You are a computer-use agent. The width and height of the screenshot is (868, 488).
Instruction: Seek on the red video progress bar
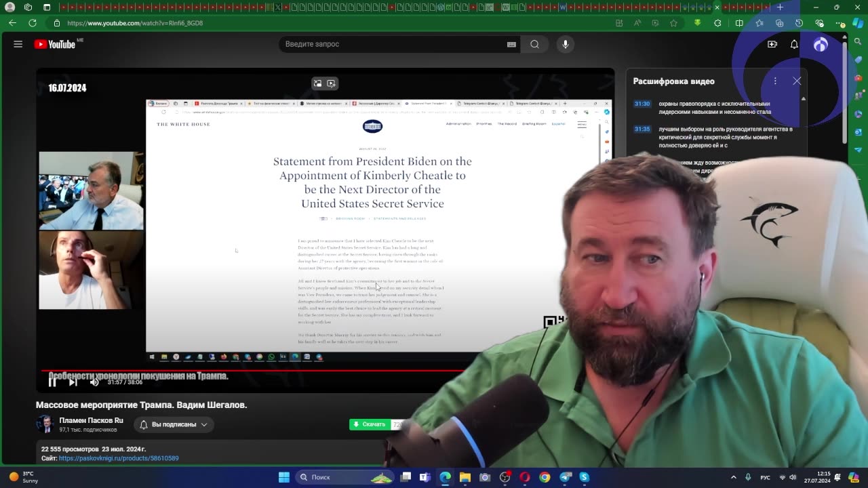(x=254, y=371)
